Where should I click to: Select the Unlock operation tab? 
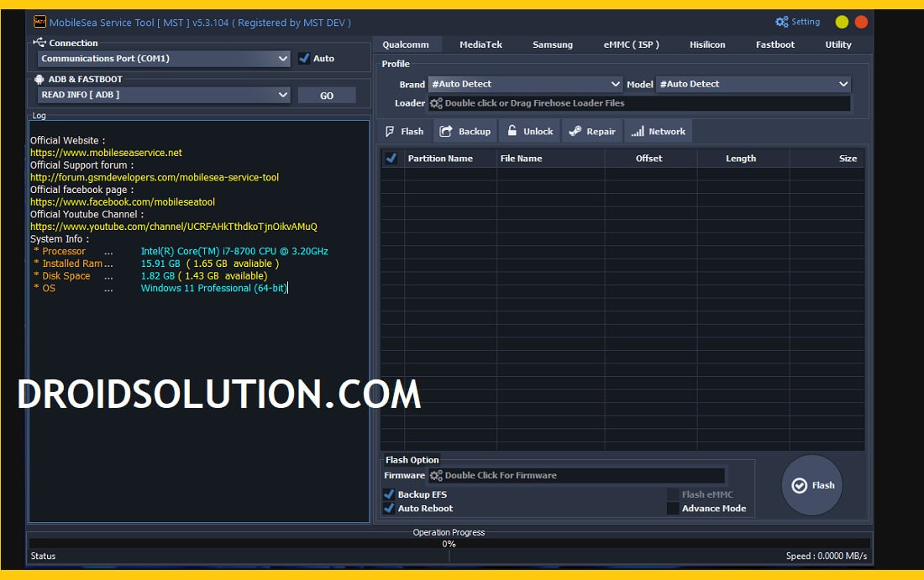pyautogui.click(x=530, y=131)
